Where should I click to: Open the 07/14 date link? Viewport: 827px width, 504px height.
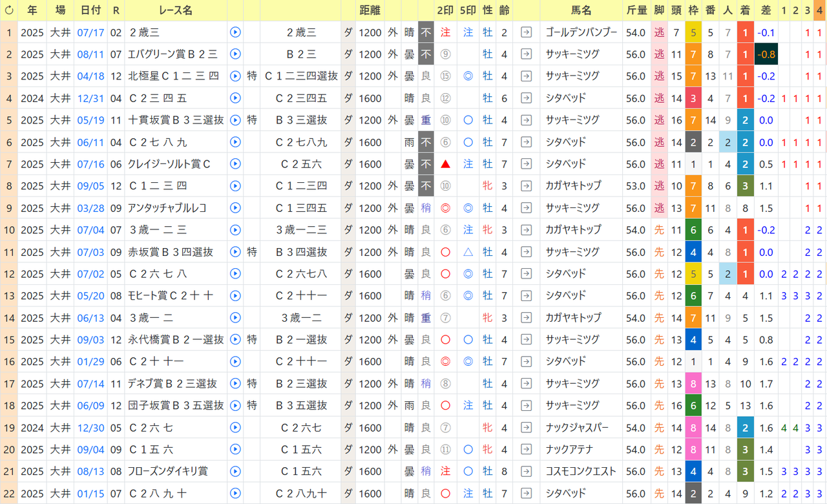(90, 384)
